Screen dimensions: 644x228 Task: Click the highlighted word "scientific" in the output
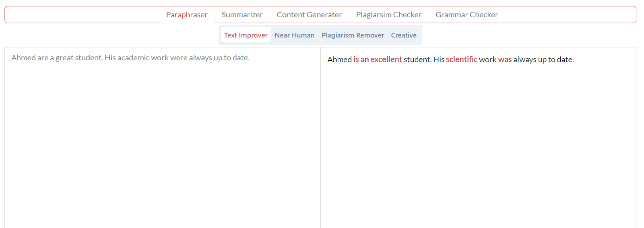pos(461,60)
